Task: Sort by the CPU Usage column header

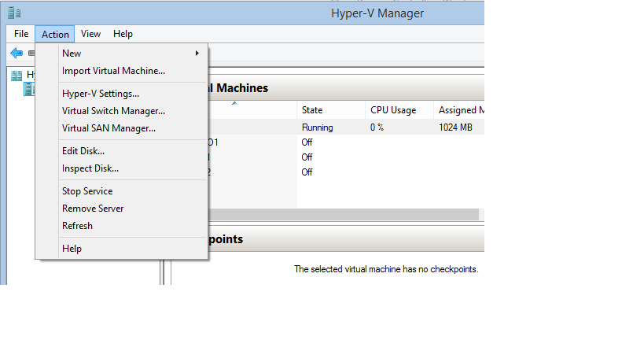Action: pyautogui.click(x=399, y=110)
